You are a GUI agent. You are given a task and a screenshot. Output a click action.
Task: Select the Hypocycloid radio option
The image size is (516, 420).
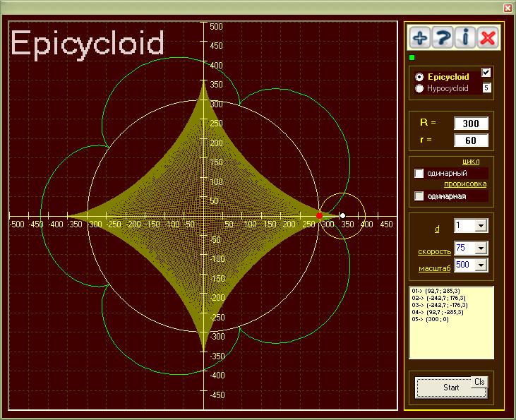(420, 89)
